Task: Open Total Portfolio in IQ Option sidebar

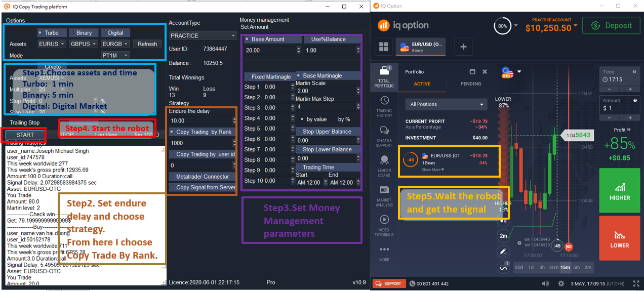Action: [384, 76]
